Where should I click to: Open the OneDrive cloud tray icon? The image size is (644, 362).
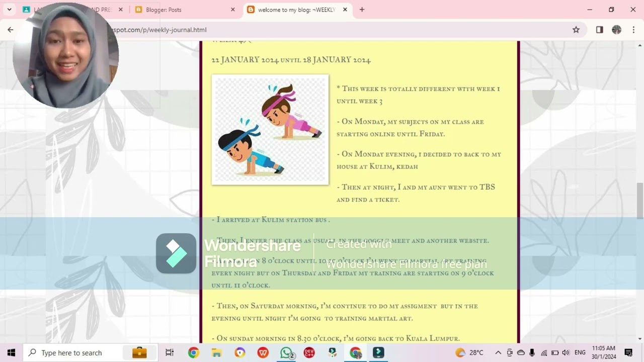click(521, 352)
